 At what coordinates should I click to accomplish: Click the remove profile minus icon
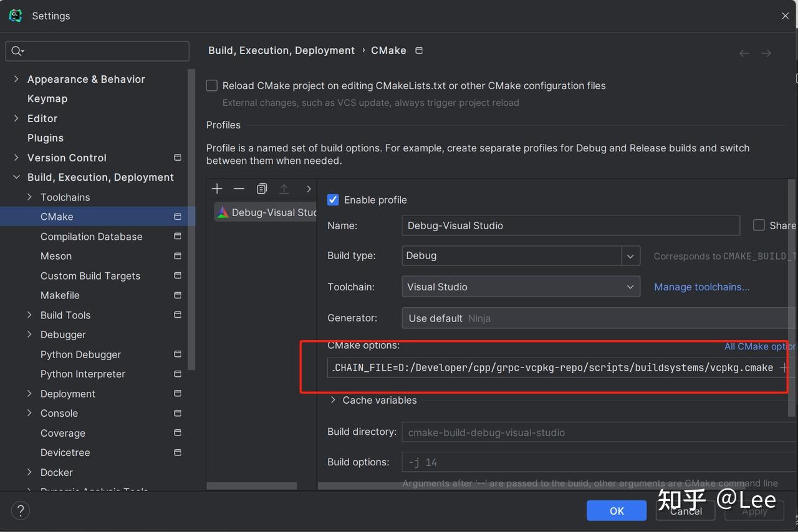[239, 189]
